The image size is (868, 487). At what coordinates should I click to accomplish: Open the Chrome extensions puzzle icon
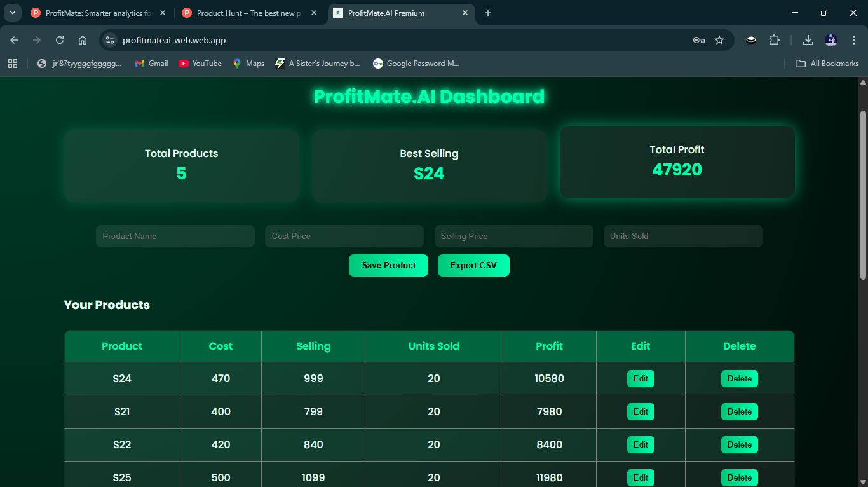click(x=774, y=39)
